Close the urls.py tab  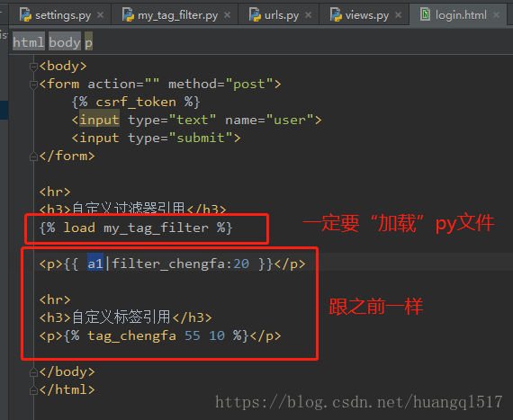pos(308,15)
